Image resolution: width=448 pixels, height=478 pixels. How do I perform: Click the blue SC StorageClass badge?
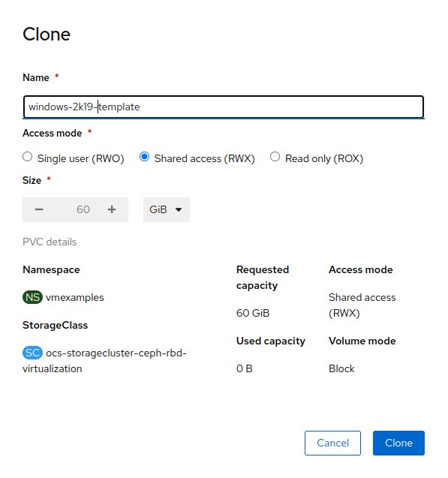[x=32, y=353]
